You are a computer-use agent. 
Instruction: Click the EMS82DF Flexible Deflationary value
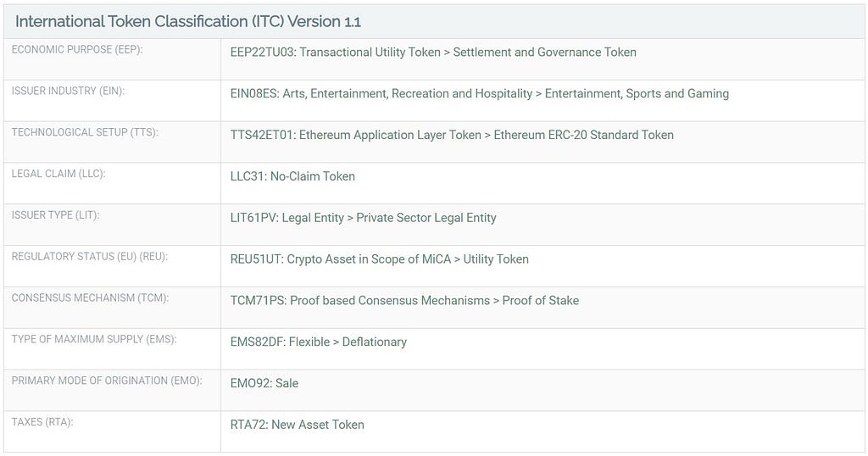(319, 342)
